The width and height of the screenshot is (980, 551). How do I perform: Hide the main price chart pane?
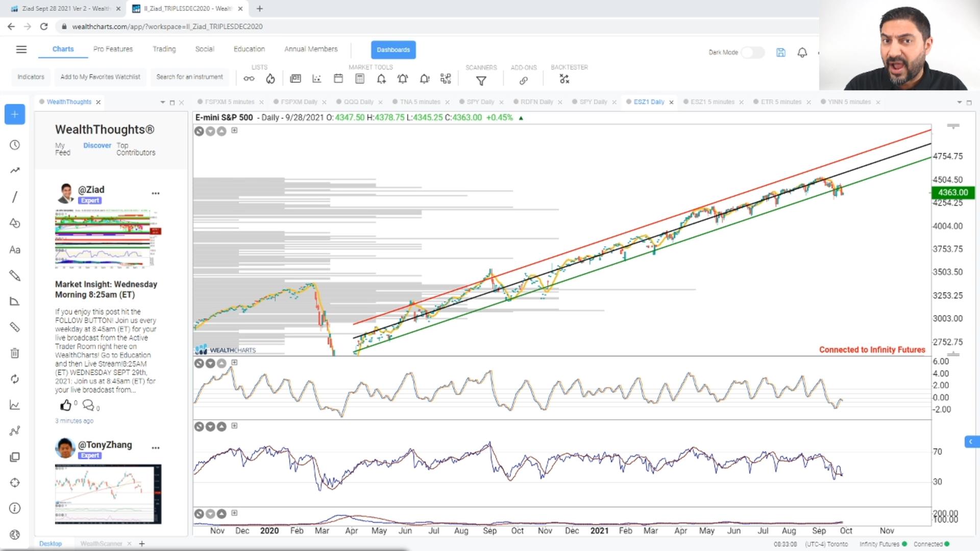point(199,131)
